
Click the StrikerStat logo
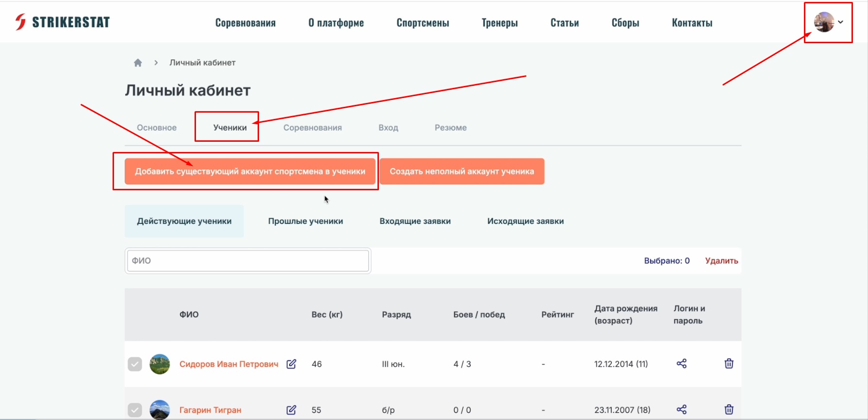click(x=62, y=22)
